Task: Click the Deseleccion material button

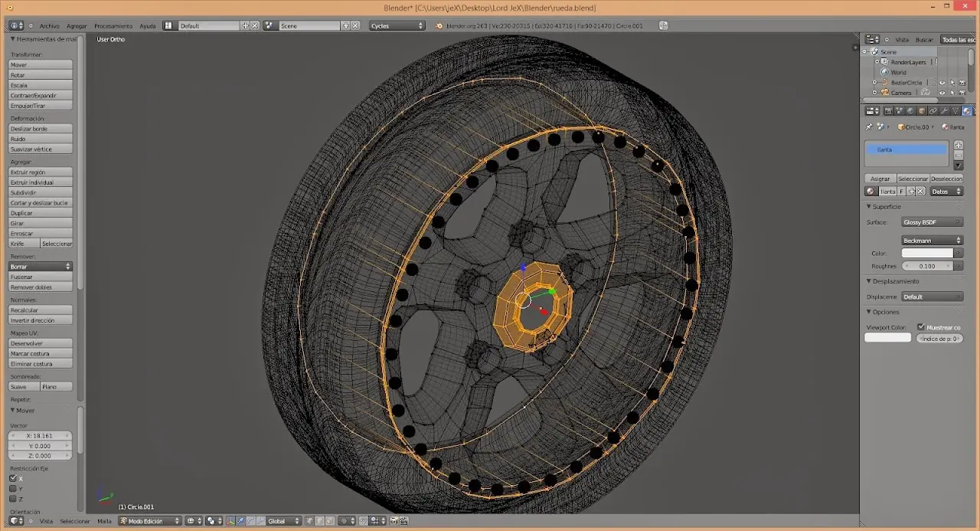Action: pyautogui.click(x=947, y=179)
